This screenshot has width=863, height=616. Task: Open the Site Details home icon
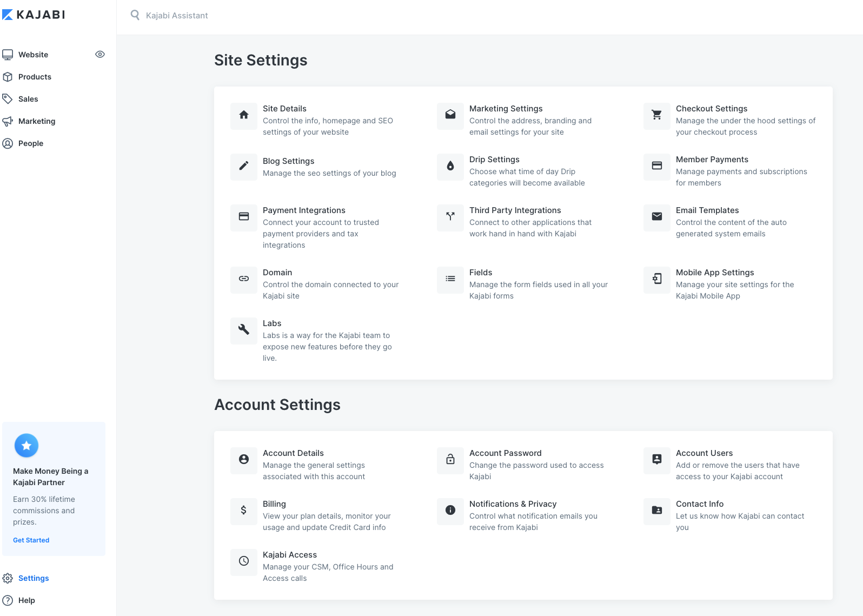[x=244, y=115]
